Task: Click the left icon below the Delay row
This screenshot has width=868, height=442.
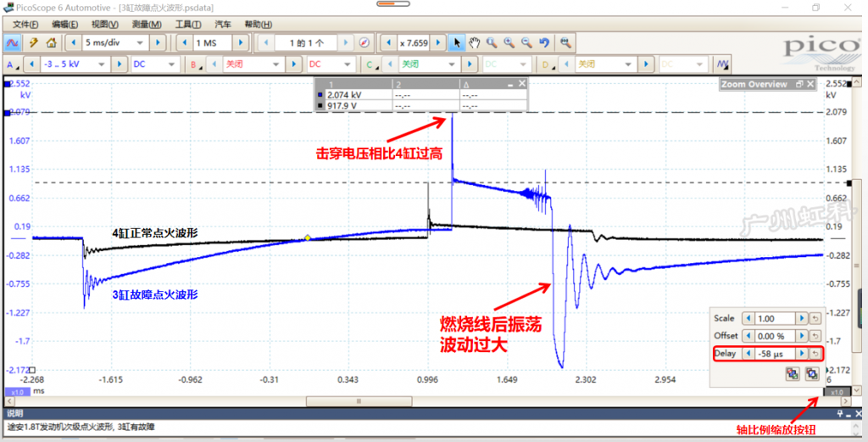Action: click(x=793, y=374)
